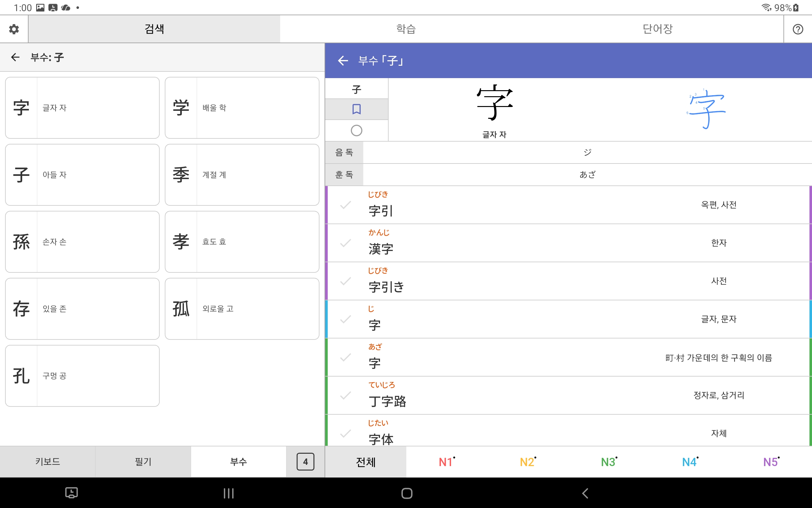Screen dimensions: 812x508
Task: Open the 孝 효도 효 kanji card
Action: coord(242,242)
